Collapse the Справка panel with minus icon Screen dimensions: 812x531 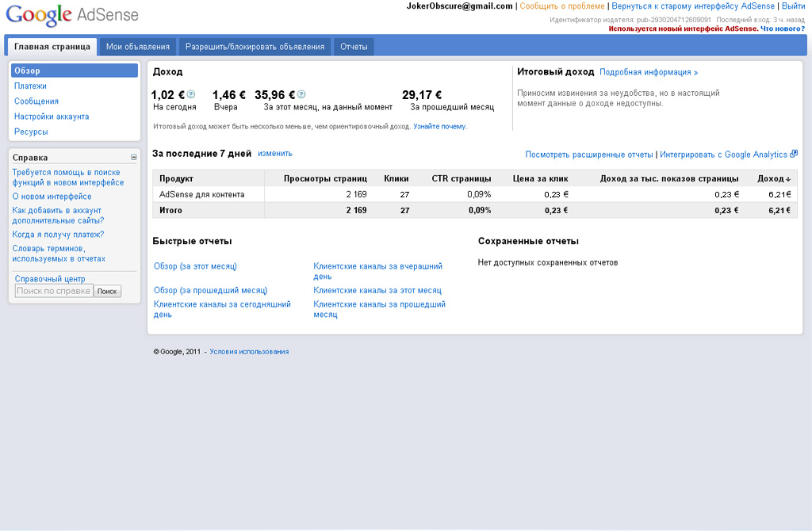click(x=133, y=158)
